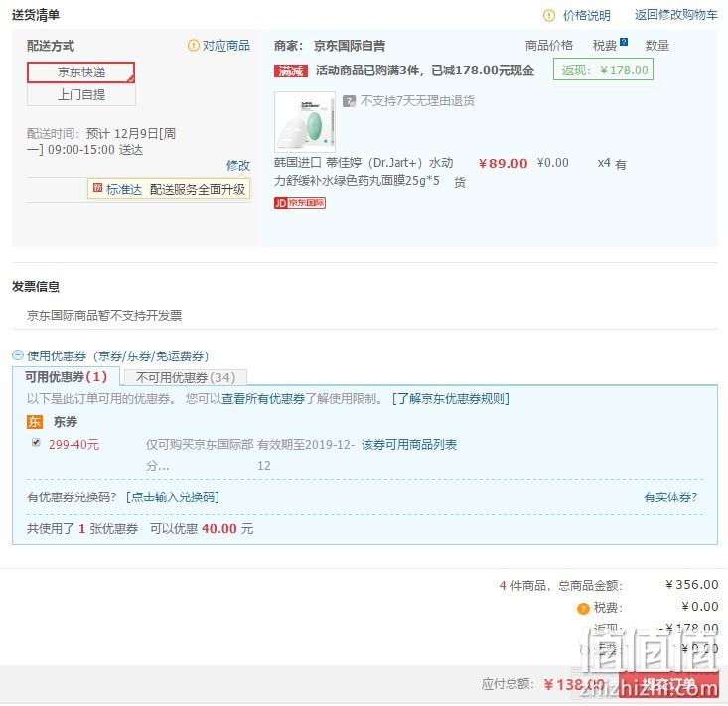The image size is (728, 706).
Task: Uncheck the 299-40元 coupon checkbox
Action: tap(36, 442)
